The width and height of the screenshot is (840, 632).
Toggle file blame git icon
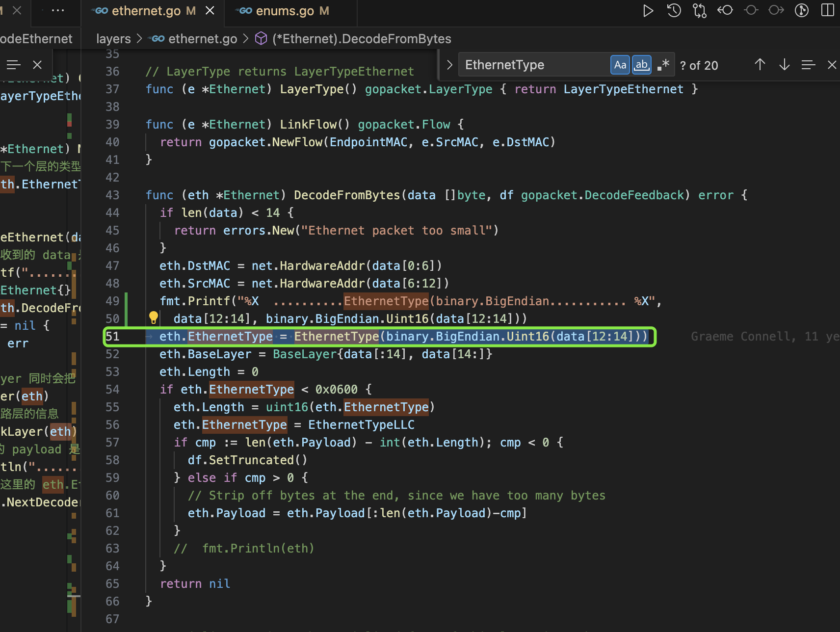802,10
